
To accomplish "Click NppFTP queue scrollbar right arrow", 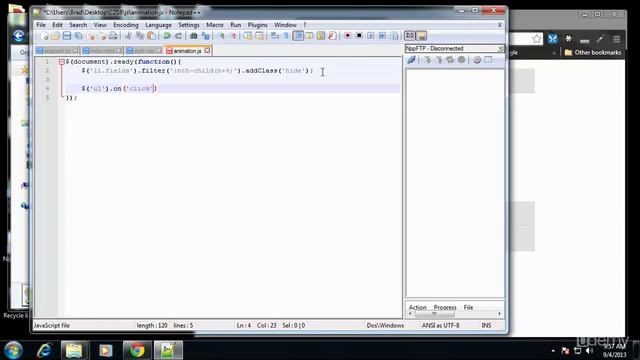I will (x=500, y=314).
